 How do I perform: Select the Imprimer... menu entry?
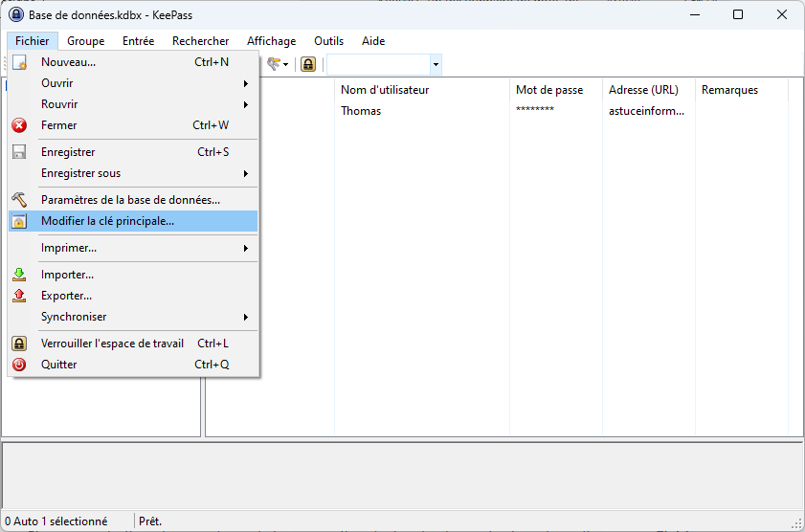tap(133, 248)
